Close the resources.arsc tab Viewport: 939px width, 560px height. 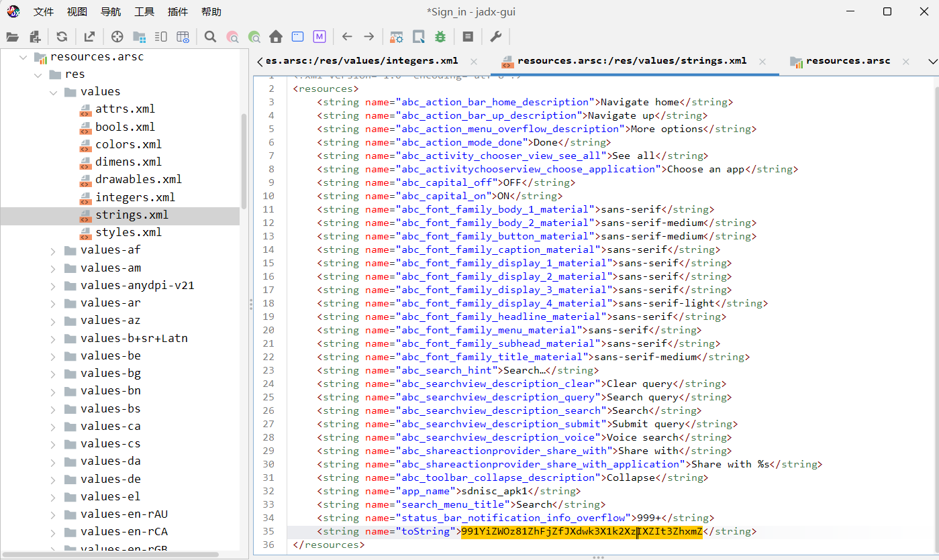(905, 62)
